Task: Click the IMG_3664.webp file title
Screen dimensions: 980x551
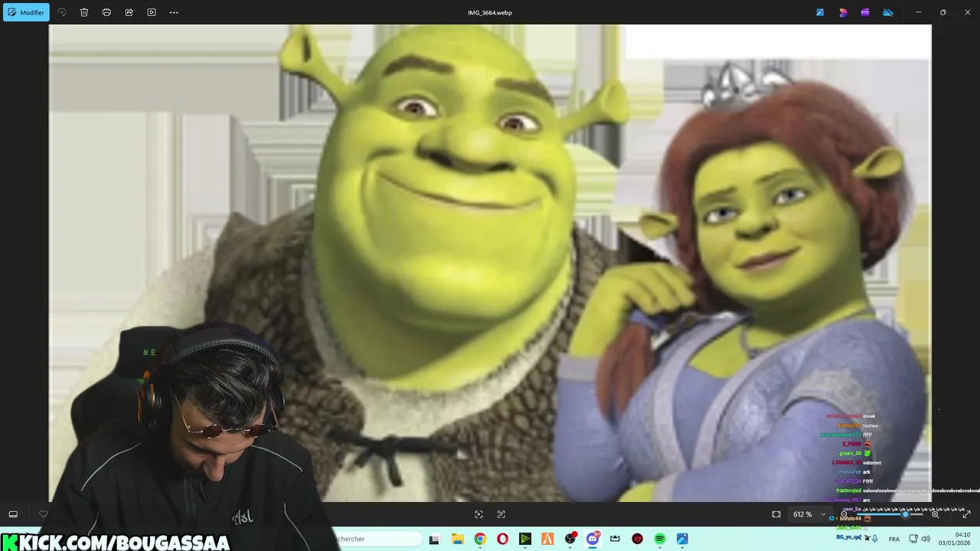Action: [x=489, y=12]
